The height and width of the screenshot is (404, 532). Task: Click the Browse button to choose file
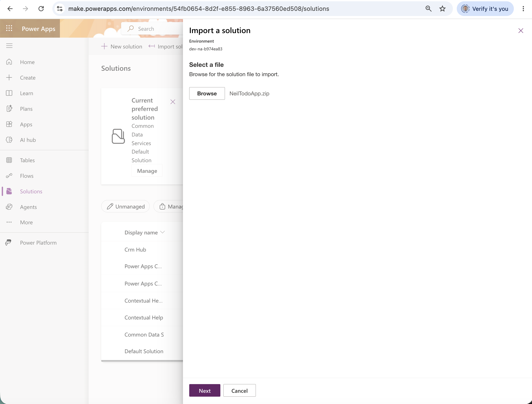coord(207,93)
